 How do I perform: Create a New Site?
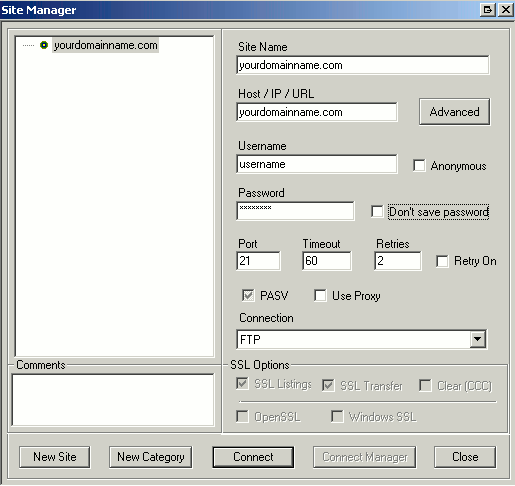[55, 457]
